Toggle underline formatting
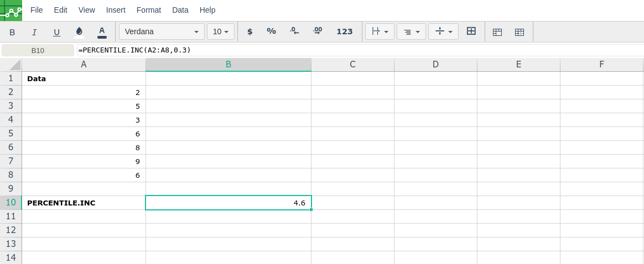Screen dimensions: 644x264 point(56,32)
